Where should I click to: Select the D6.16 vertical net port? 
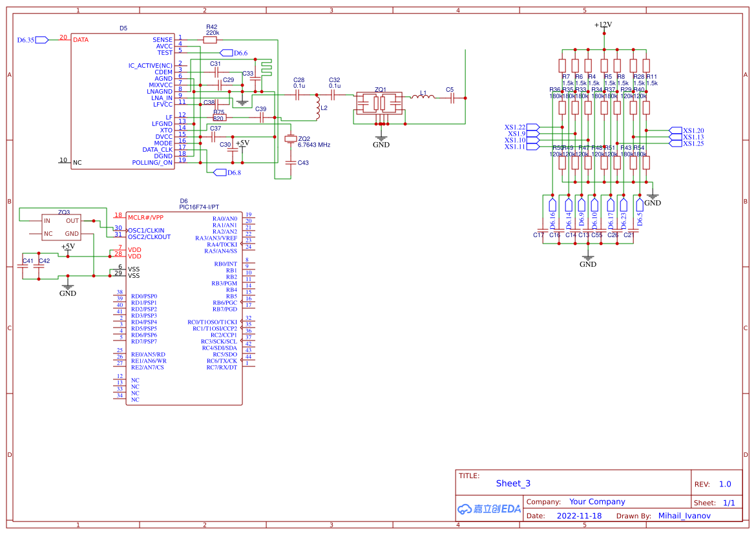[x=552, y=205]
